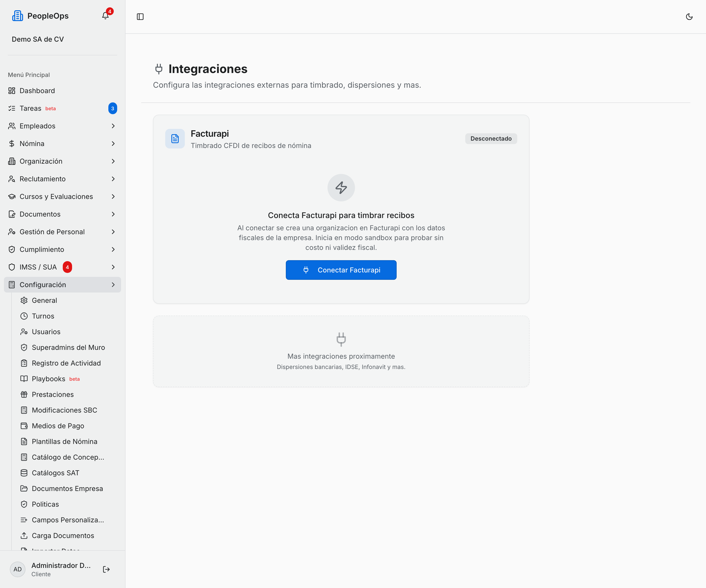Click the Documentos file-edit icon
The width and height of the screenshot is (706, 588).
12,214
